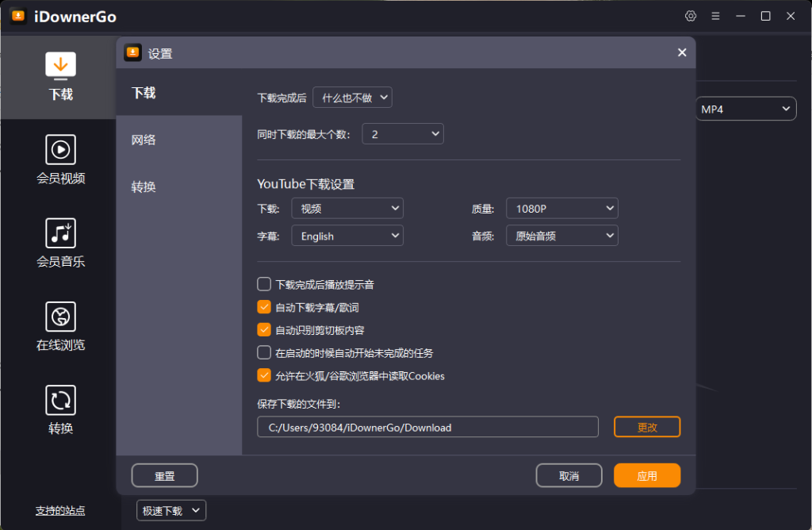Click the download folder path field
812x530 pixels.
click(427, 427)
